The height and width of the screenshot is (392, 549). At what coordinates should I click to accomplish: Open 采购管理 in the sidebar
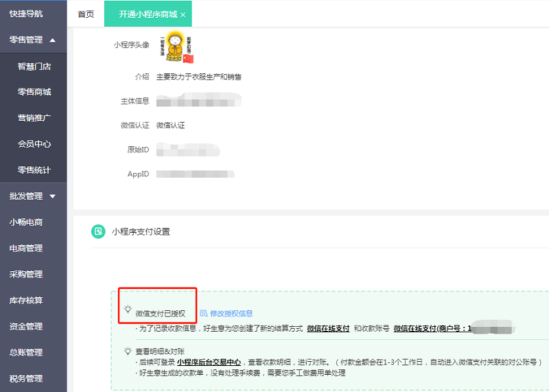[x=26, y=274]
